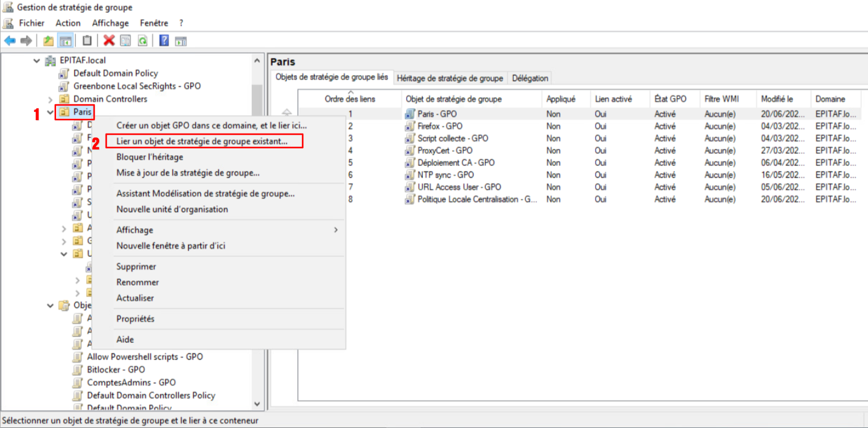Open the Action menu in menu bar

point(68,23)
